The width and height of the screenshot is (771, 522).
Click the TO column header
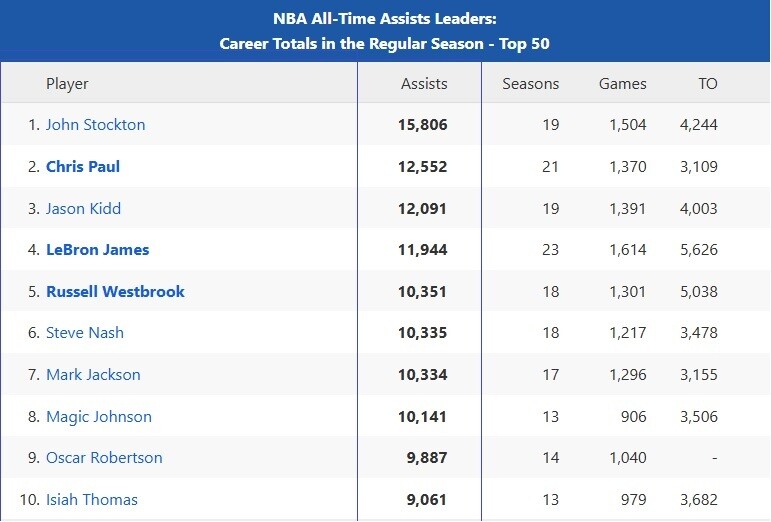pyautogui.click(x=707, y=84)
